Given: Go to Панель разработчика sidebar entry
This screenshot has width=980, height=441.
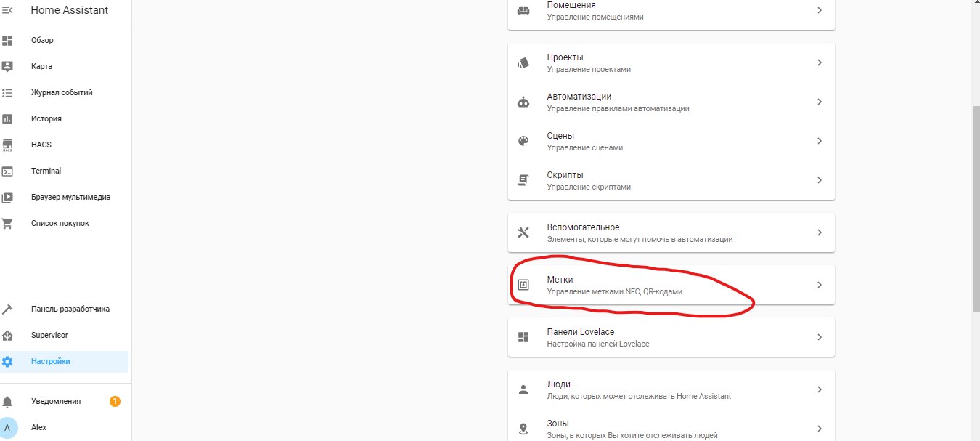Looking at the screenshot, I should (70, 309).
